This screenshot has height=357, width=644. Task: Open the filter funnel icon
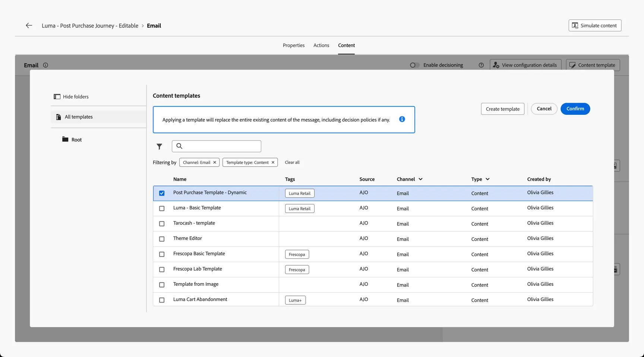[x=160, y=146]
